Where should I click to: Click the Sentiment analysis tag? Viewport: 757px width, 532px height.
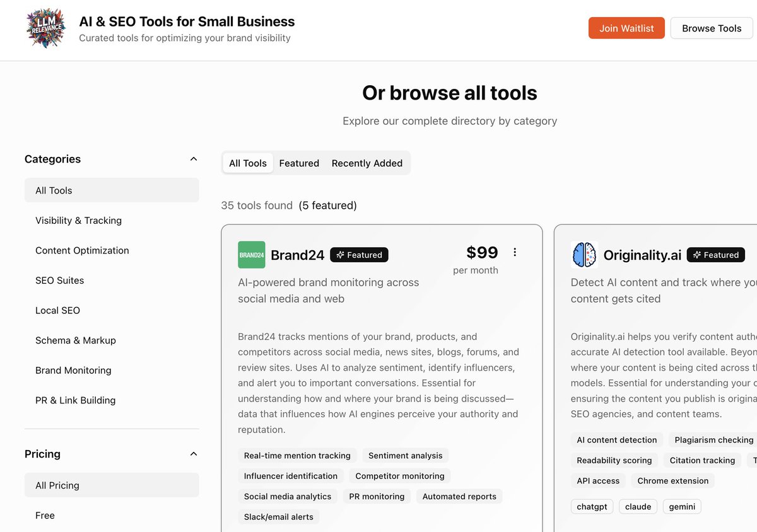(x=406, y=456)
